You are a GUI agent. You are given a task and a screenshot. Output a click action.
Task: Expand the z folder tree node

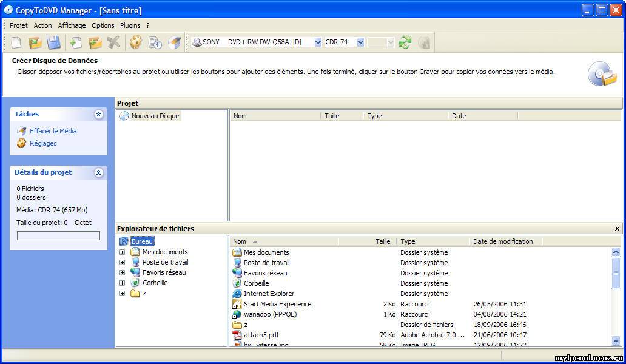(x=122, y=294)
